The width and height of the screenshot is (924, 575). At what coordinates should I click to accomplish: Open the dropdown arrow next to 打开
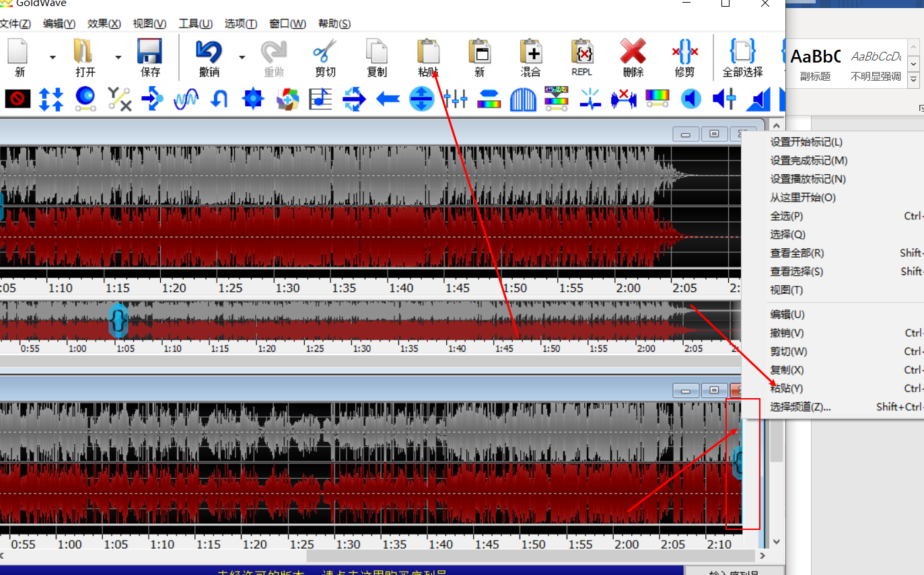point(118,57)
